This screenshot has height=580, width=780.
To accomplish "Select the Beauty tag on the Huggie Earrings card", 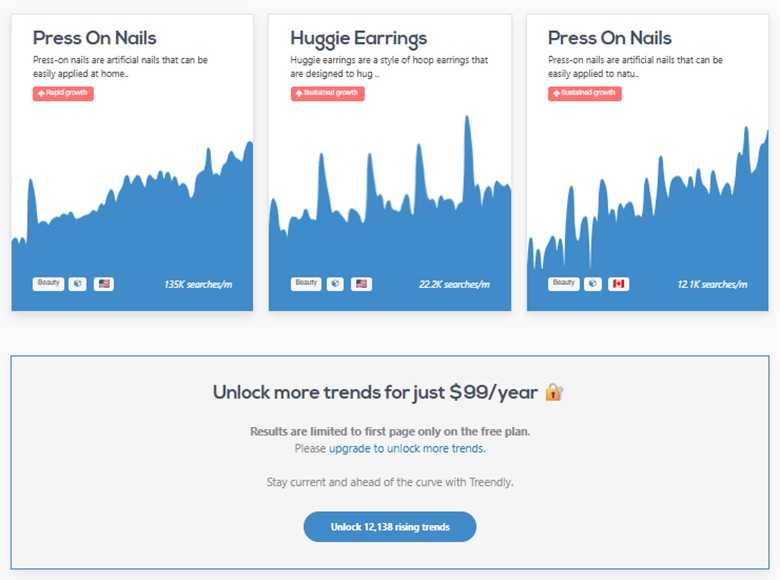I will tap(306, 284).
